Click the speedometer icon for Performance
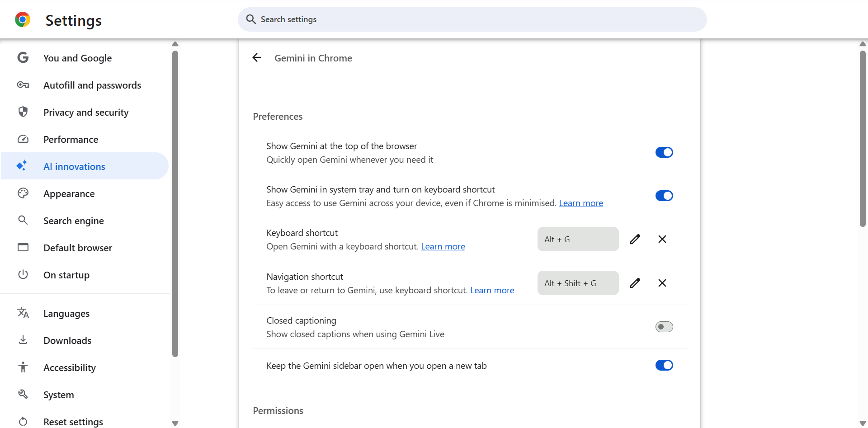868x428 pixels. click(23, 139)
